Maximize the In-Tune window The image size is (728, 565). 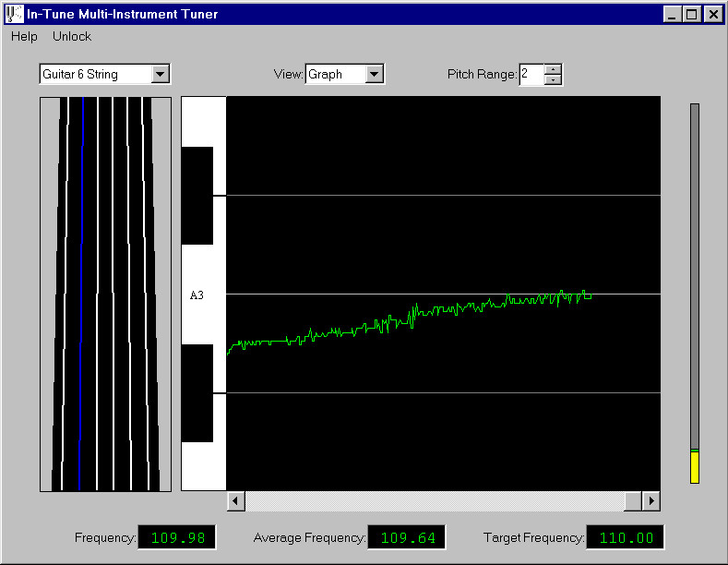[x=691, y=15]
